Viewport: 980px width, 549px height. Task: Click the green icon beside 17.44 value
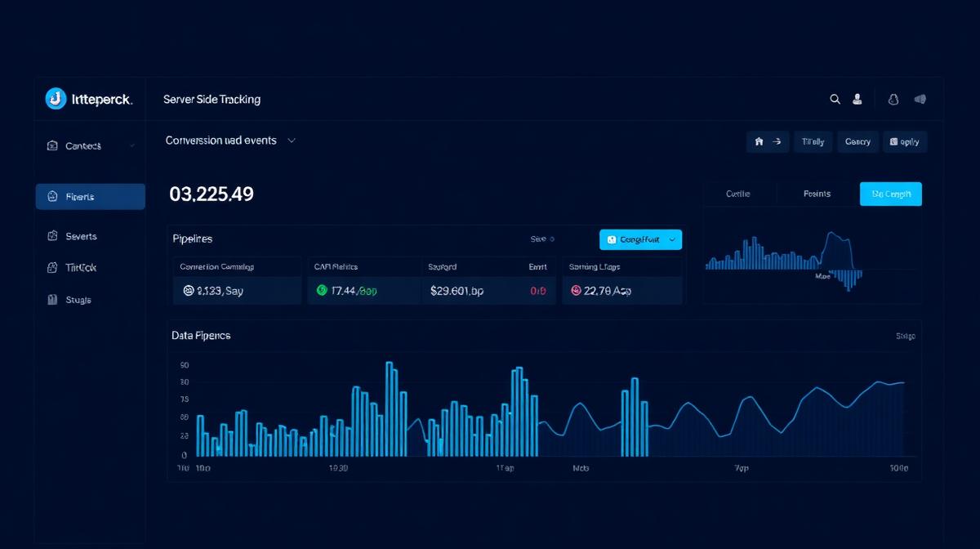pos(322,290)
